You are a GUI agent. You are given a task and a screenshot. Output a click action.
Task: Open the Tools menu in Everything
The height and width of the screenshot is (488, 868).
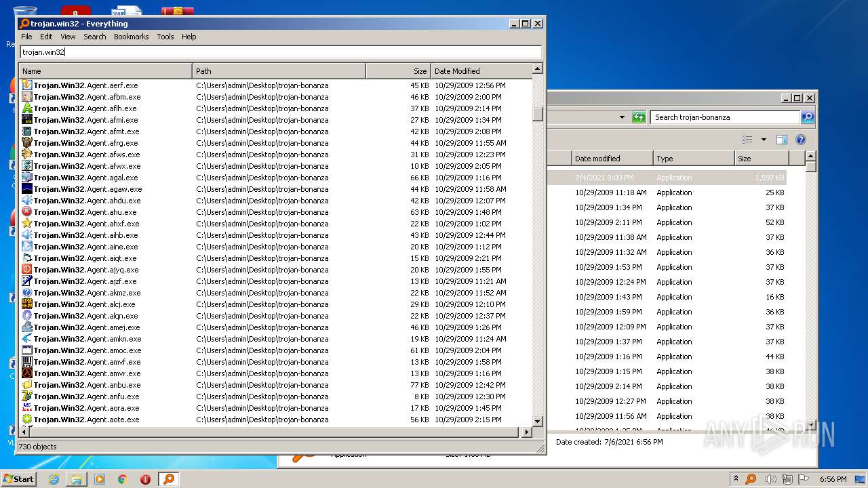pos(165,37)
